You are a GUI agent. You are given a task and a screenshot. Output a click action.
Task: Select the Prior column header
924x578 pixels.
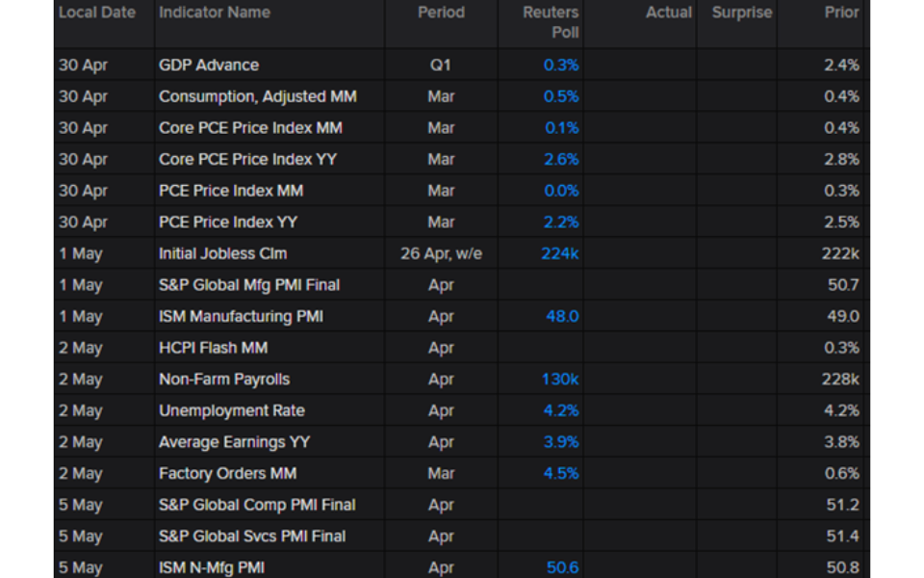pyautogui.click(x=841, y=13)
